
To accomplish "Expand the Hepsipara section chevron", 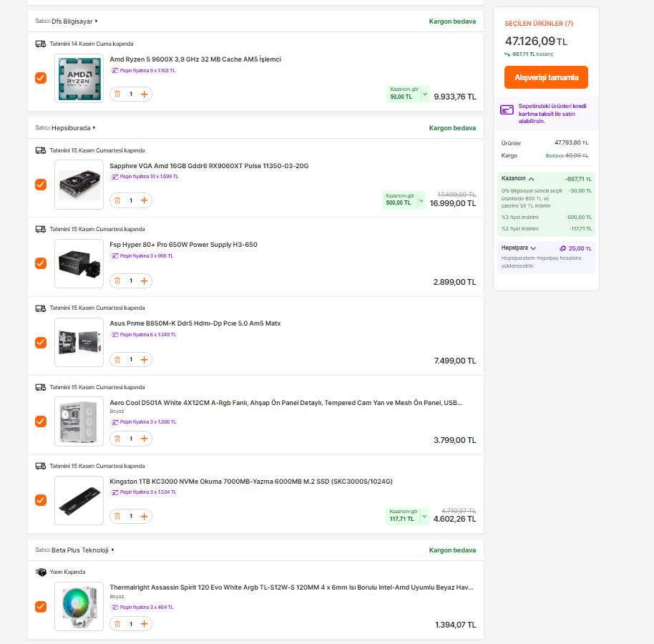I will [x=533, y=248].
